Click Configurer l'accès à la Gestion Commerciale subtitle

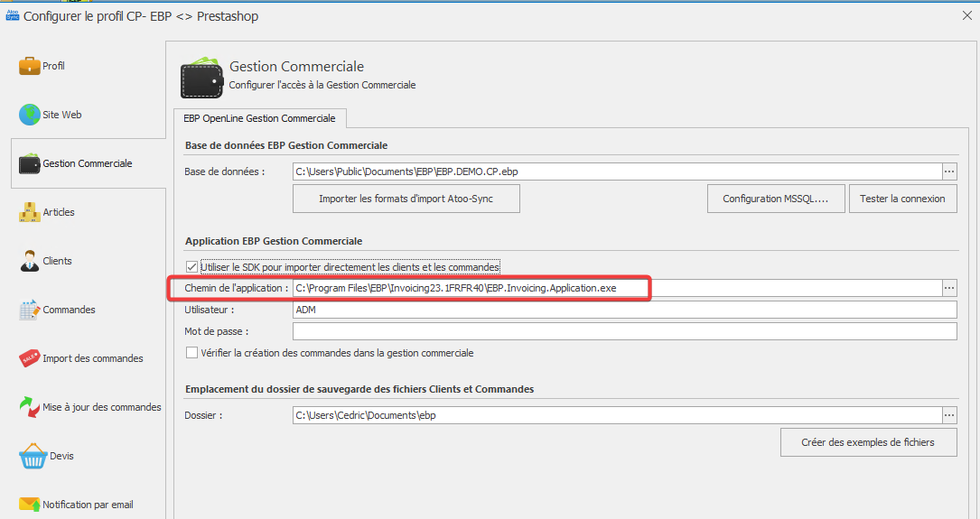coord(322,85)
